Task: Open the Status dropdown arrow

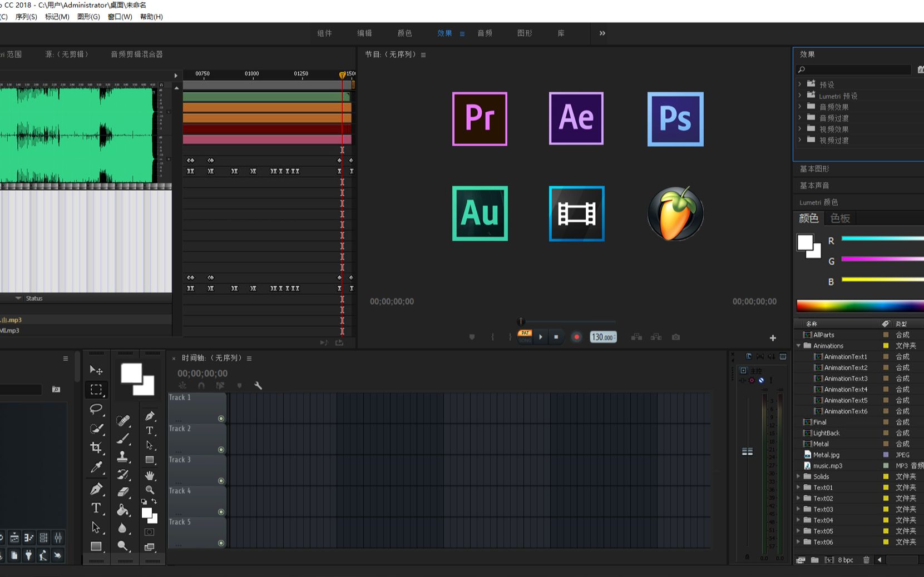Action: click(18, 299)
